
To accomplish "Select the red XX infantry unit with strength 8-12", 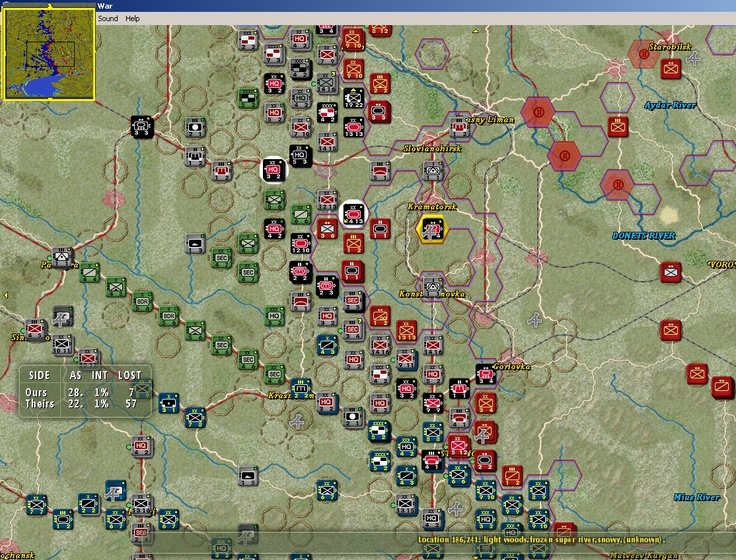I will click(x=380, y=30).
